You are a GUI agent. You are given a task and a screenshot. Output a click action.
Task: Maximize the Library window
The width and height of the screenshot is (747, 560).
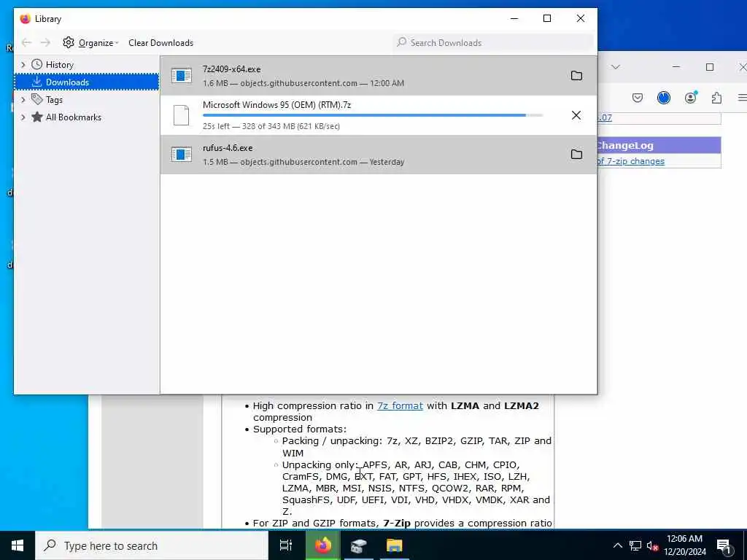tap(547, 18)
